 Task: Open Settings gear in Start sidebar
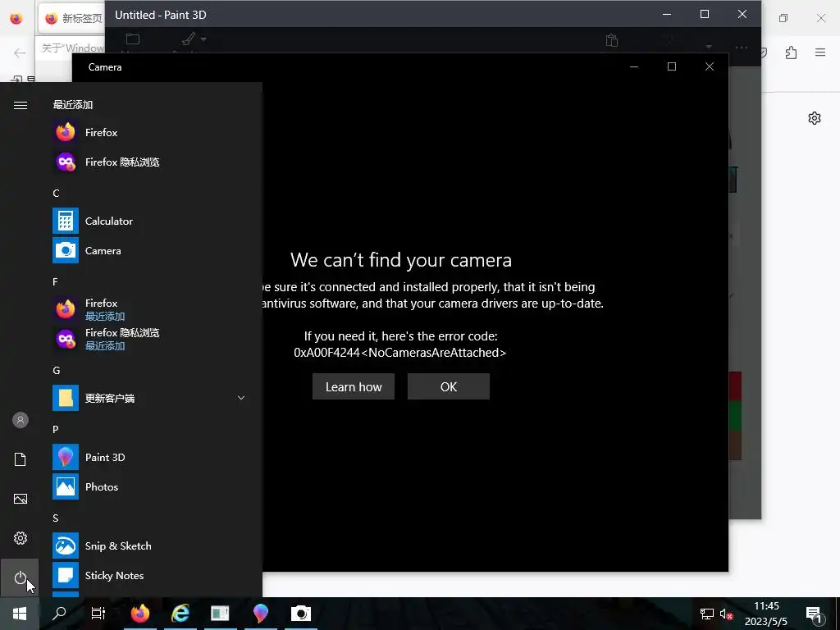tap(21, 538)
